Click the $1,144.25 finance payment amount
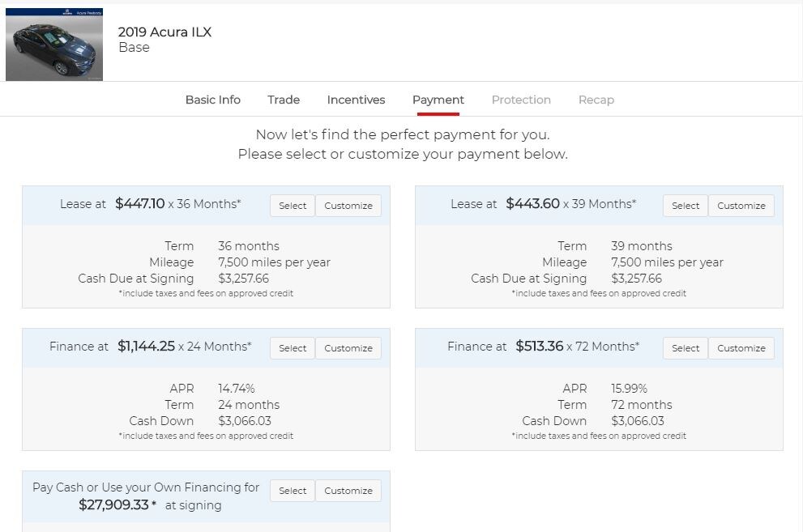This screenshot has width=803, height=532. (x=146, y=347)
